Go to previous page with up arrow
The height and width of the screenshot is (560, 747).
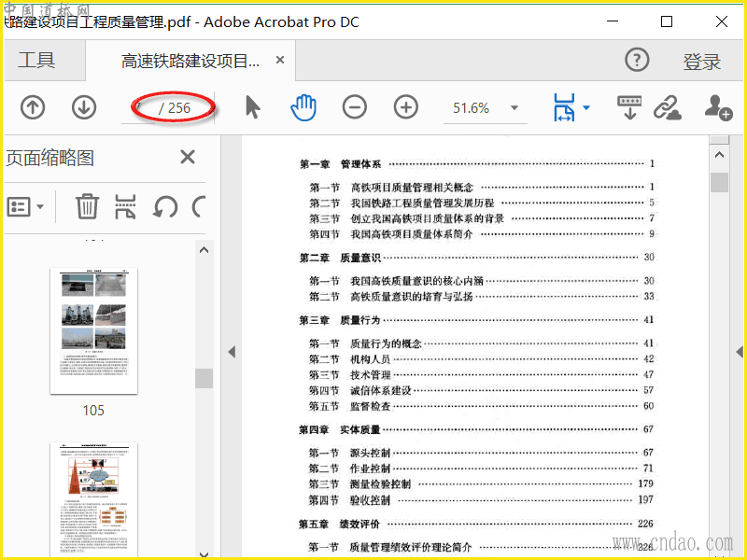[x=33, y=107]
